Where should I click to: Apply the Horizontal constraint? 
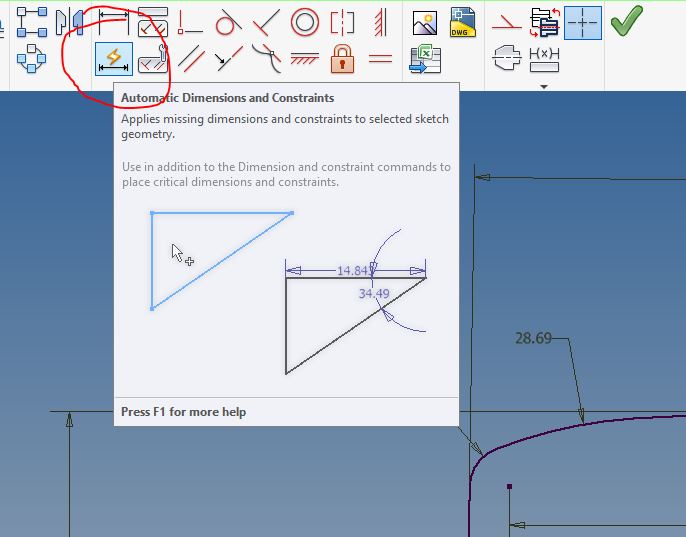tap(304, 59)
